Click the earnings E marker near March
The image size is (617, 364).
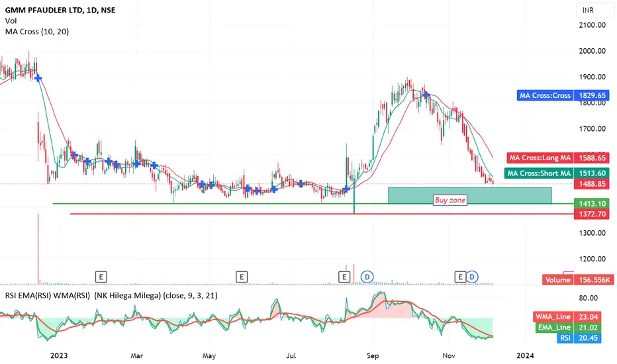(101, 277)
